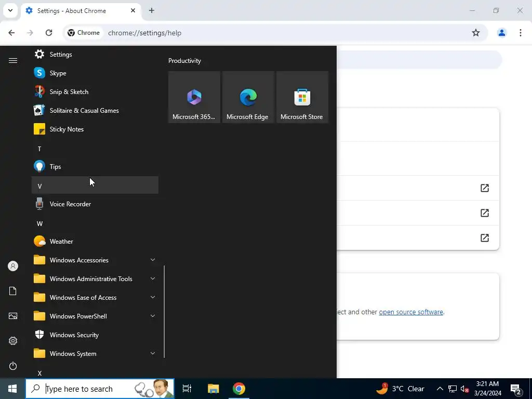Image resolution: width=532 pixels, height=399 pixels.
Task: Open Pictures from Start sidebar
Action: [x=13, y=316]
